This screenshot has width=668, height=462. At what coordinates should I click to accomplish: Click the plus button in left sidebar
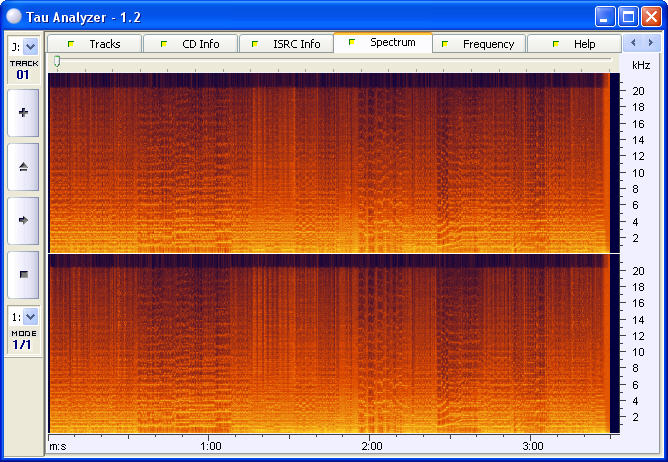coord(23,113)
